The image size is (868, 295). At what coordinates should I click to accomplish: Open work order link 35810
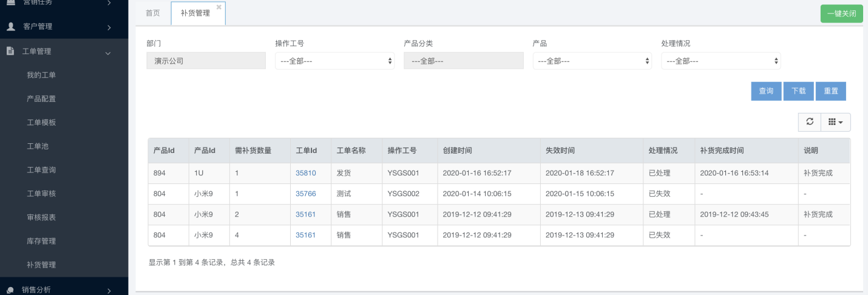coord(305,173)
